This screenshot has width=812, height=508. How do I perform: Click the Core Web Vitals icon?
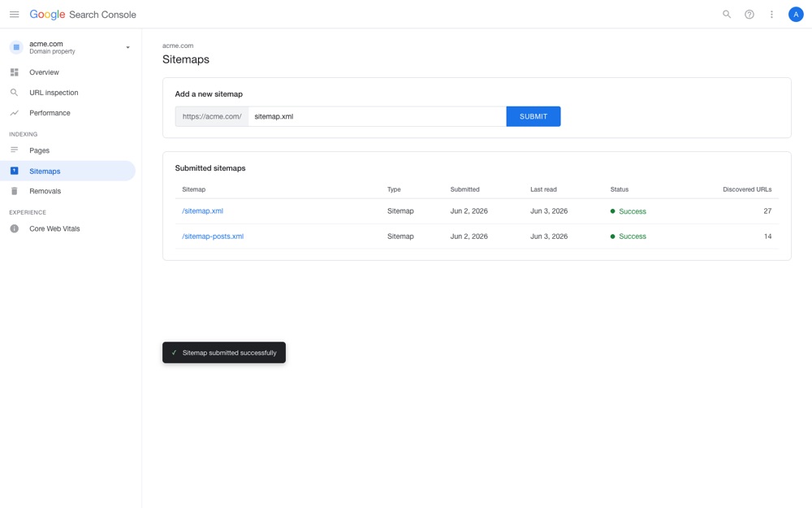pyautogui.click(x=14, y=228)
